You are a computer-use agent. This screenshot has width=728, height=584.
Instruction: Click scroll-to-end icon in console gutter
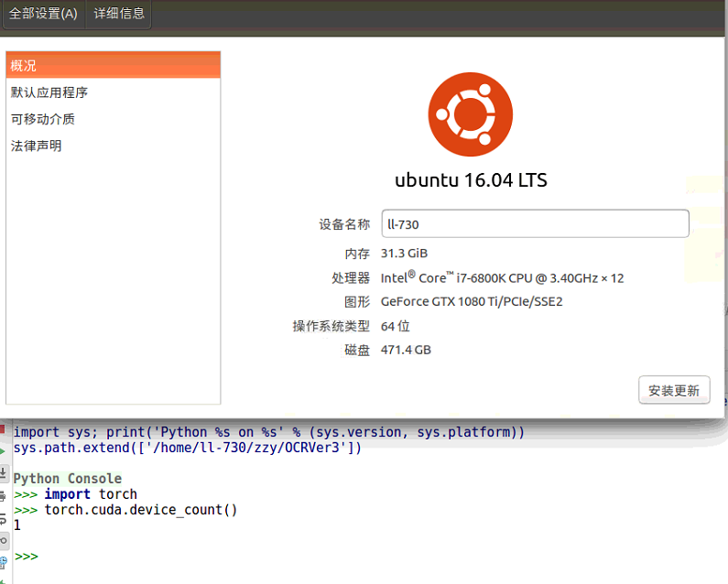click(x=3, y=473)
